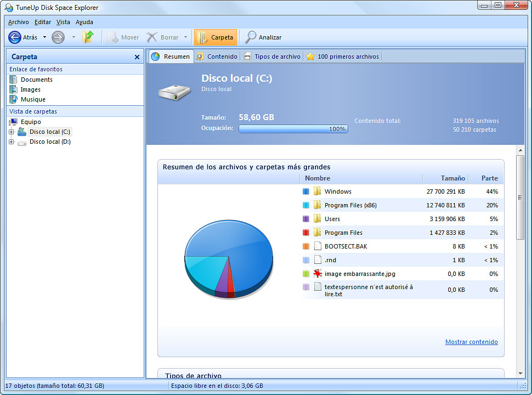Screen dimensions: 532x395
Task: Open the Ayuda menu
Action: 84,22
